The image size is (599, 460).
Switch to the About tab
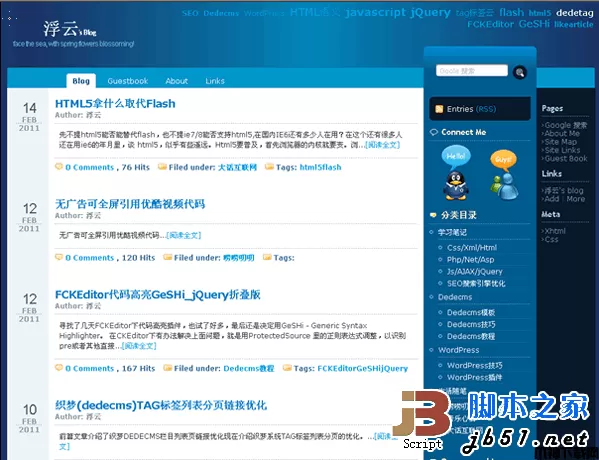tap(176, 81)
